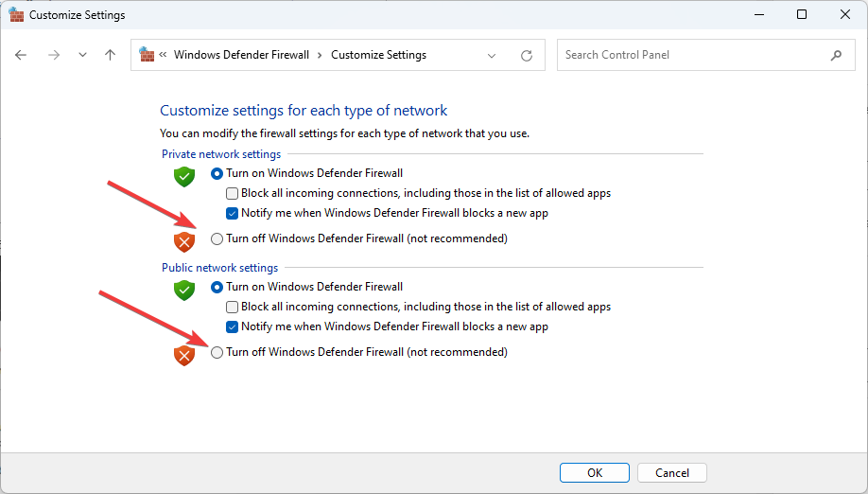
Task: Confirm changes with OK button
Action: (x=595, y=473)
